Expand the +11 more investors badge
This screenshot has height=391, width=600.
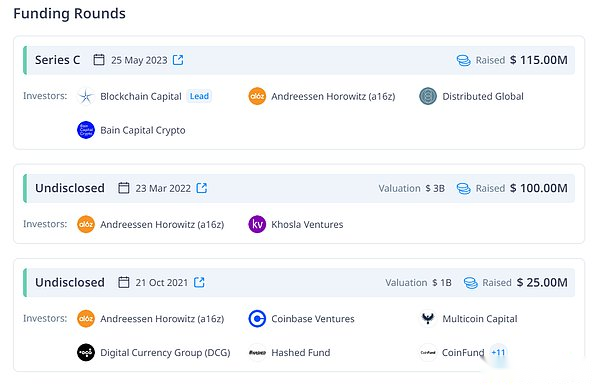[x=498, y=352]
